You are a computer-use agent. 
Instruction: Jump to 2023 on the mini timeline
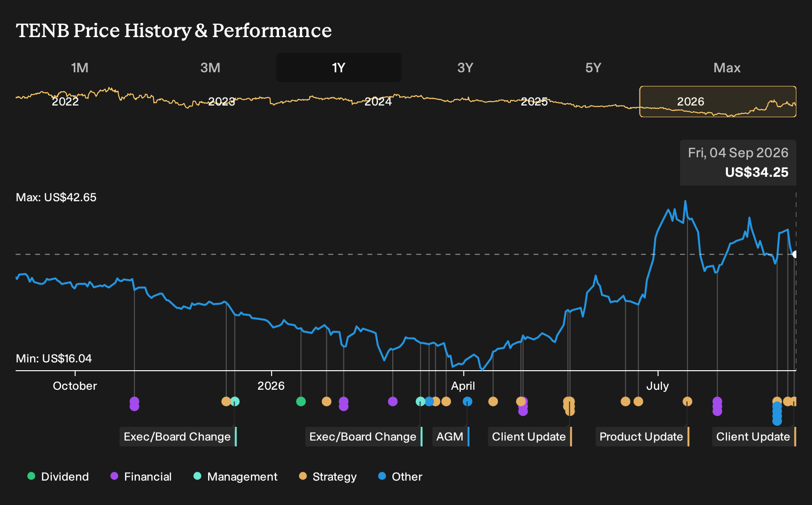tap(221, 102)
